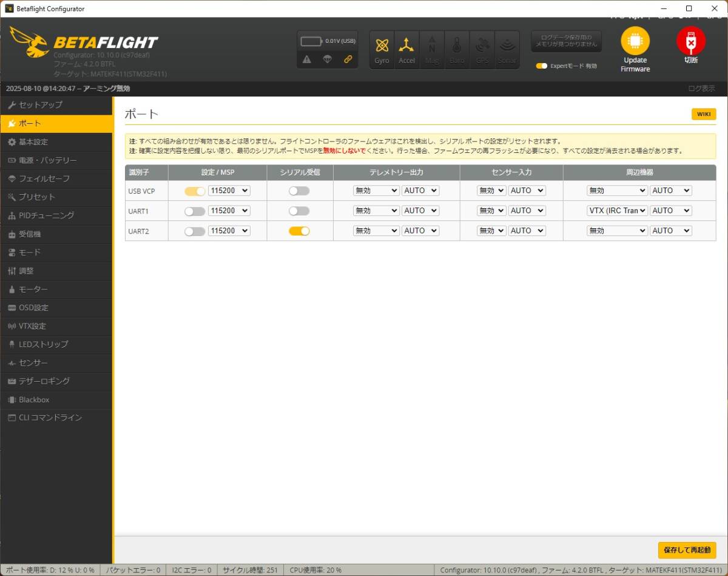
Task: Click the Mag sensor icon
Action: point(432,50)
